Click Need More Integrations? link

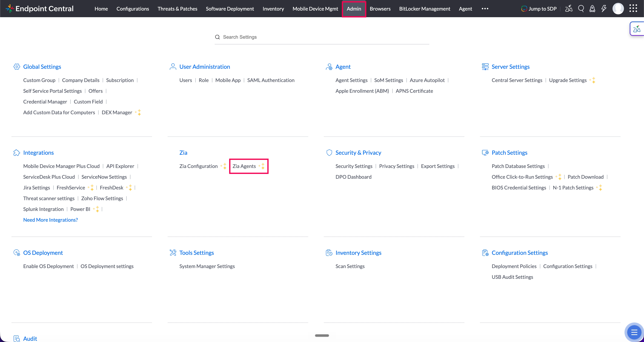pos(50,220)
